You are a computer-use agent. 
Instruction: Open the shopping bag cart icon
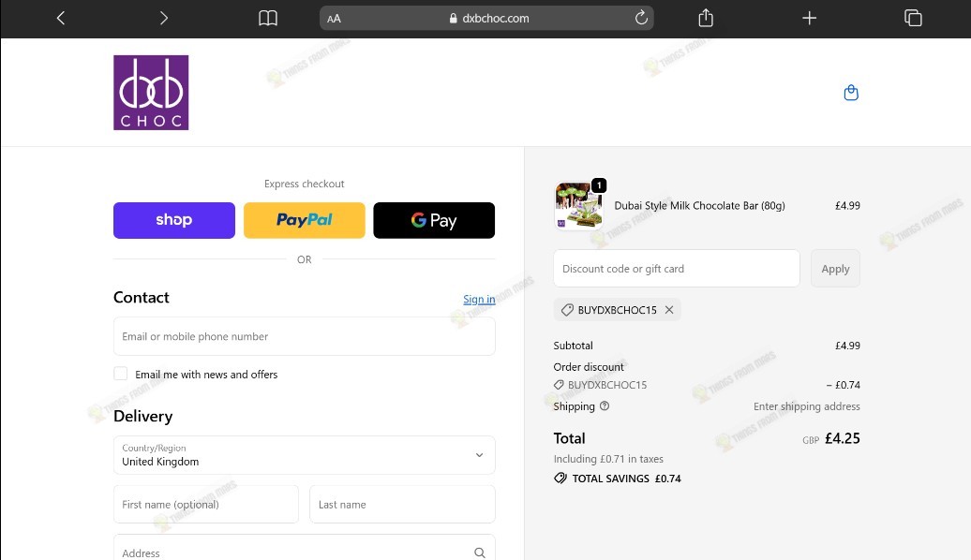[x=851, y=93]
